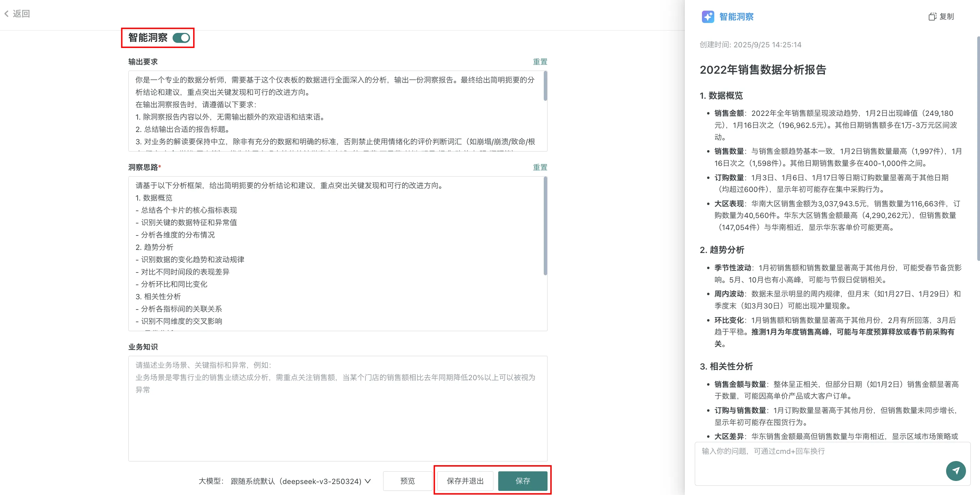Click the 保存并退出 button
980x495 pixels.
[465, 481]
